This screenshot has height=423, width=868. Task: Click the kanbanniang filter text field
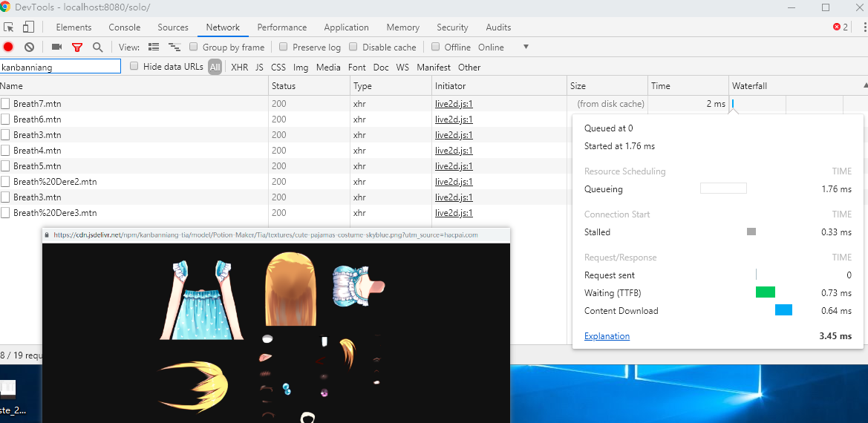(60, 67)
